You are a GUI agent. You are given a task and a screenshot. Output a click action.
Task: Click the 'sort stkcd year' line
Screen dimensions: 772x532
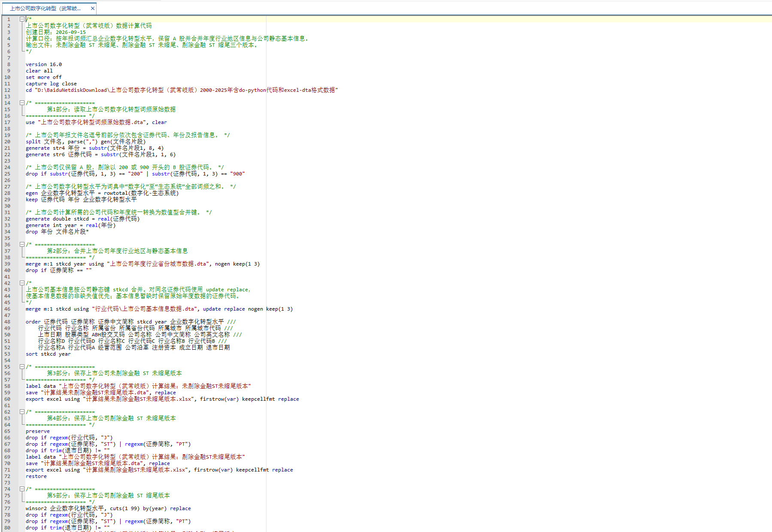pyautogui.click(x=48, y=354)
